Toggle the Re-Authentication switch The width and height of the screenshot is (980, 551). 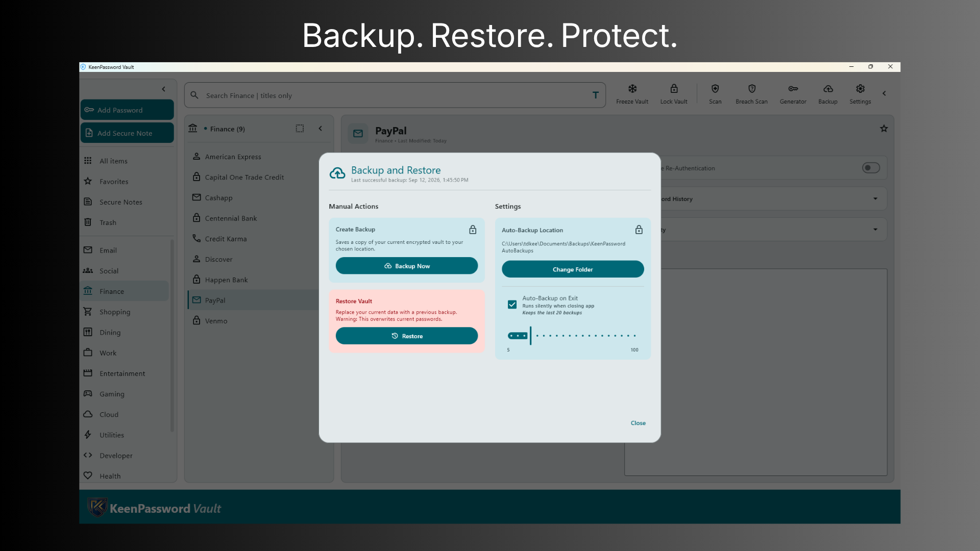click(871, 168)
